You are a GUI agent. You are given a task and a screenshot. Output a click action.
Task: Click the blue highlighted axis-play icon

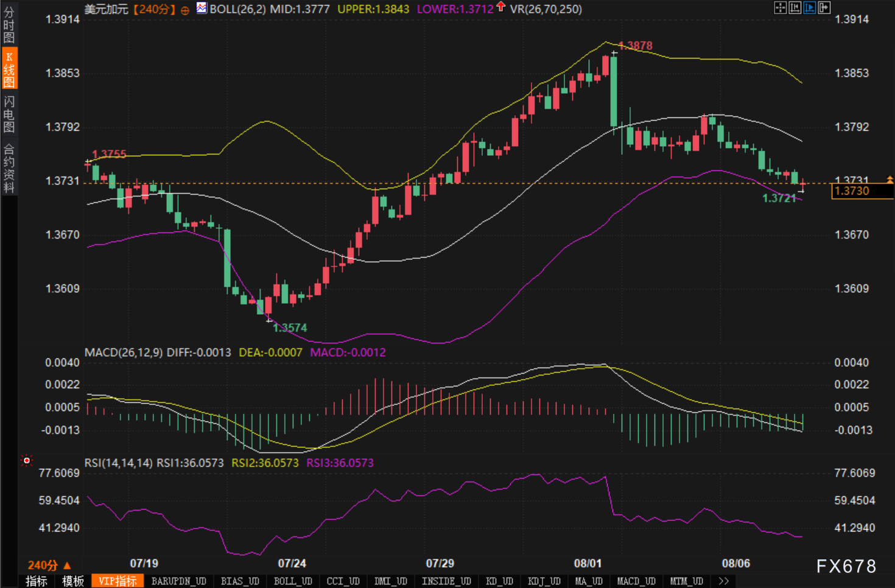click(x=809, y=7)
